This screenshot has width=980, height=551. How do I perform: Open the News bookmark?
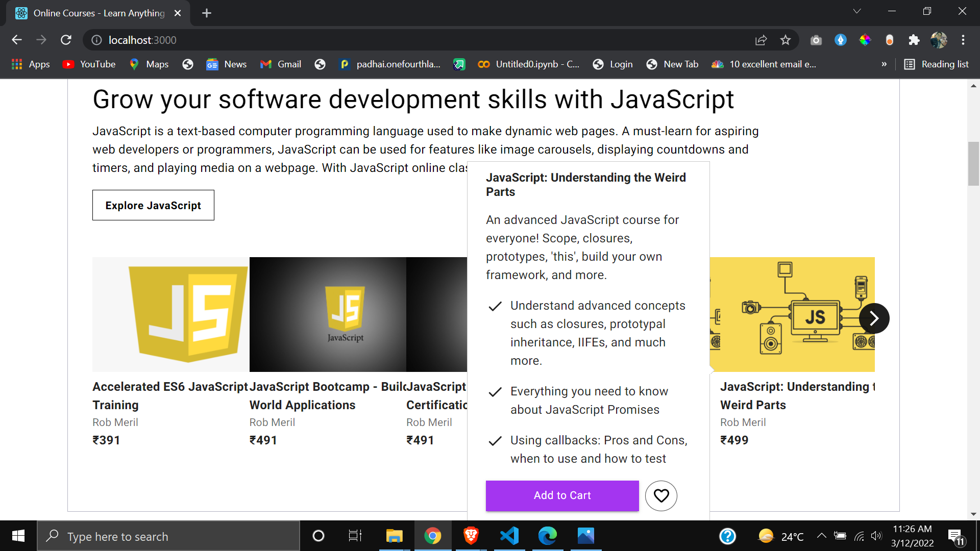(x=227, y=64)
